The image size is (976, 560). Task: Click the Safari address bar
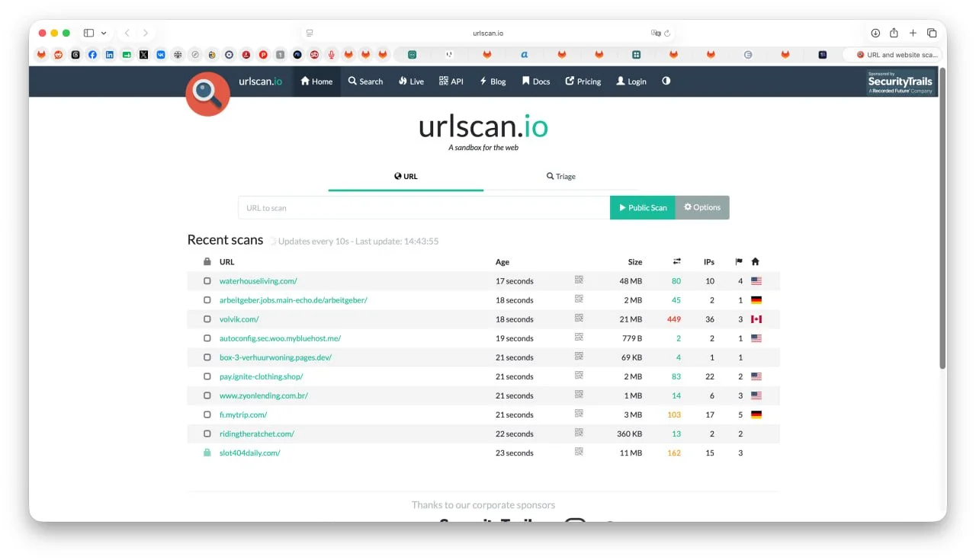point(488,33)
